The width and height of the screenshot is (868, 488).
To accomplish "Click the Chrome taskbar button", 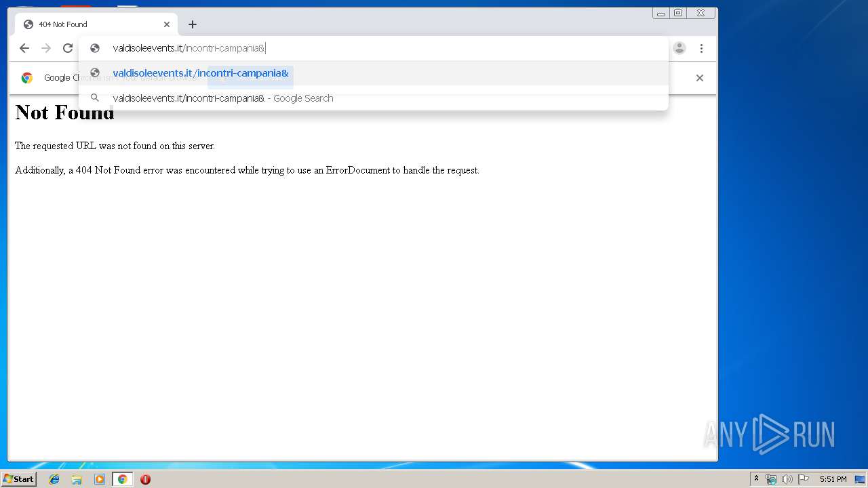I will pos(122,479).
